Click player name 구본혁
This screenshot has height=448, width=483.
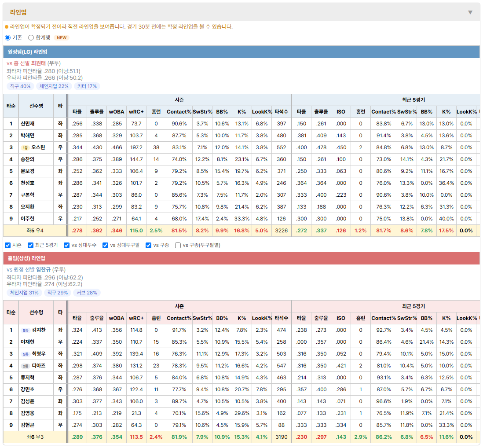(27, 195)
